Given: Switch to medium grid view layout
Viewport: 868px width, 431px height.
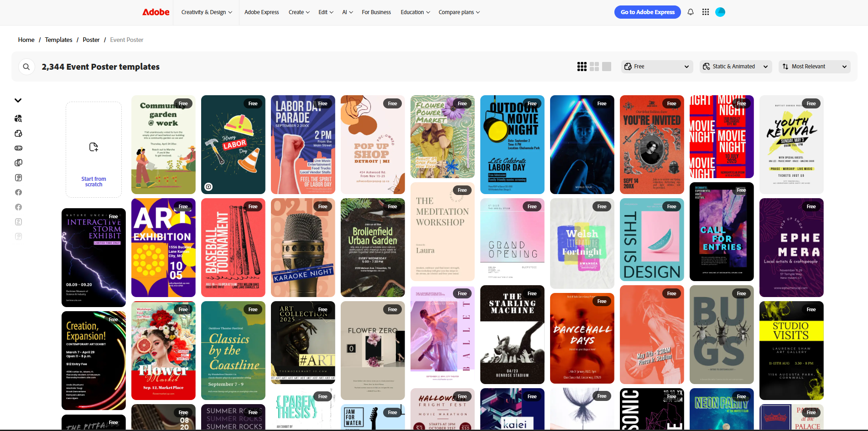Looking at the screenshot, I should click(x=594, y=67).
